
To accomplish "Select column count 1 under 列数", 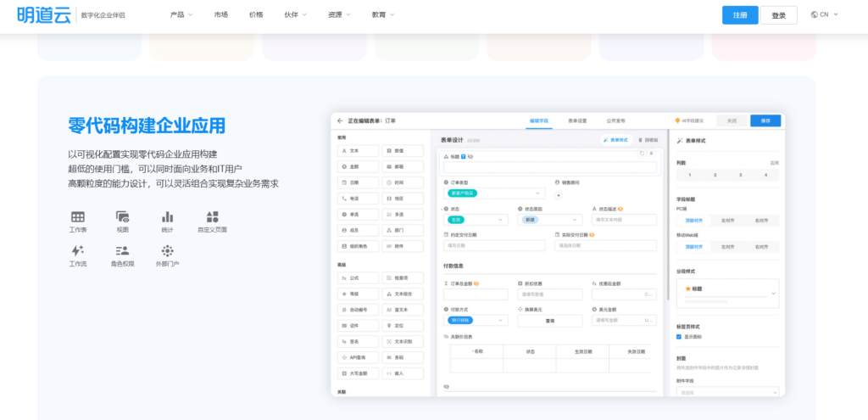I will 689,175.
